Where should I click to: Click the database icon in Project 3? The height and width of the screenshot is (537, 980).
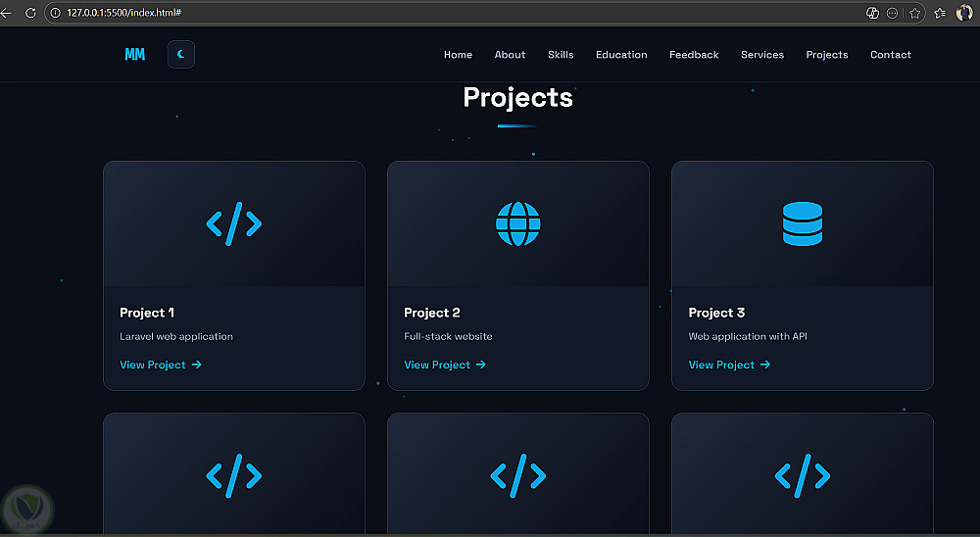pos(803,223)
